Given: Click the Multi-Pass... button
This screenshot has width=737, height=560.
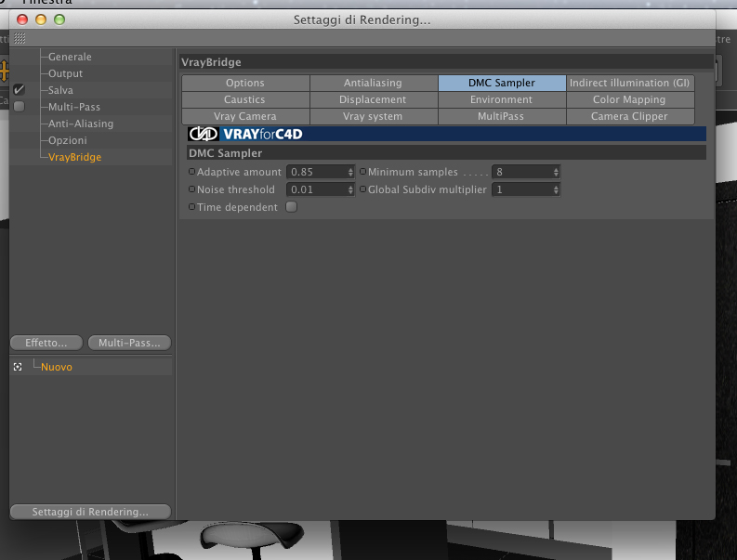Looking at the screenshot, I should click(x=129, y=343).
